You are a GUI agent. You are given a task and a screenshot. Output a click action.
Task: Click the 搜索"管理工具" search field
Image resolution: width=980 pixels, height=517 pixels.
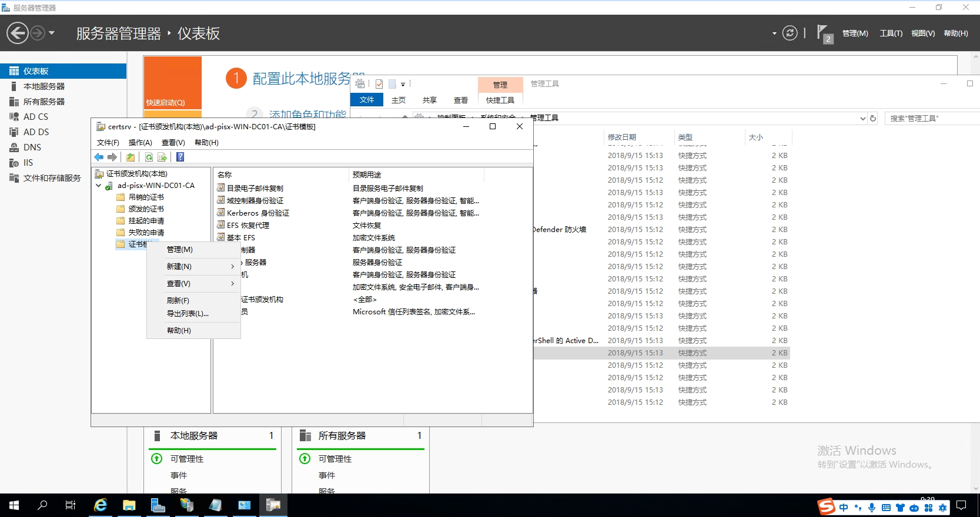(x=932, y=119)
